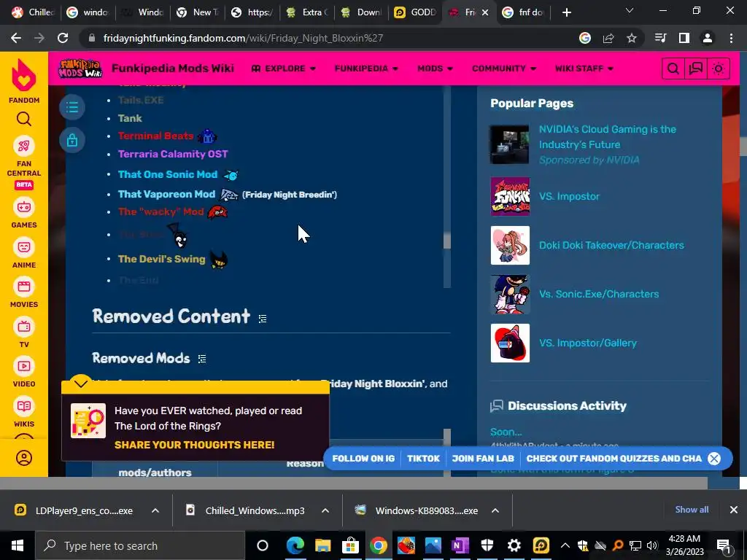Screen dimensions: 747x560
Task: Reload the page
Action: tap(63, 38)
